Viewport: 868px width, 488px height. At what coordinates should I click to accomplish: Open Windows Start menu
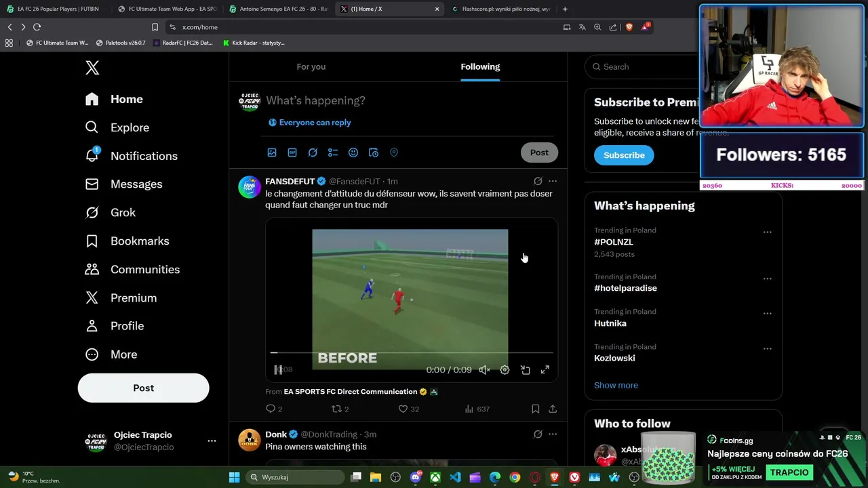pos(234,477)
